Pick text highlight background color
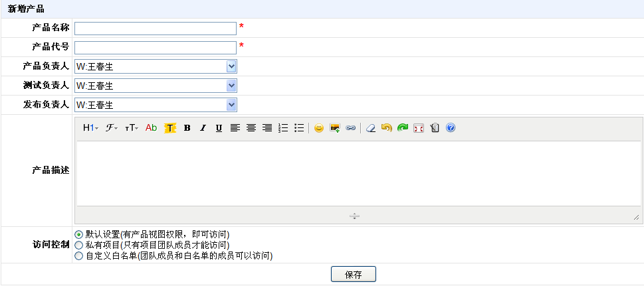 [170, 128]
